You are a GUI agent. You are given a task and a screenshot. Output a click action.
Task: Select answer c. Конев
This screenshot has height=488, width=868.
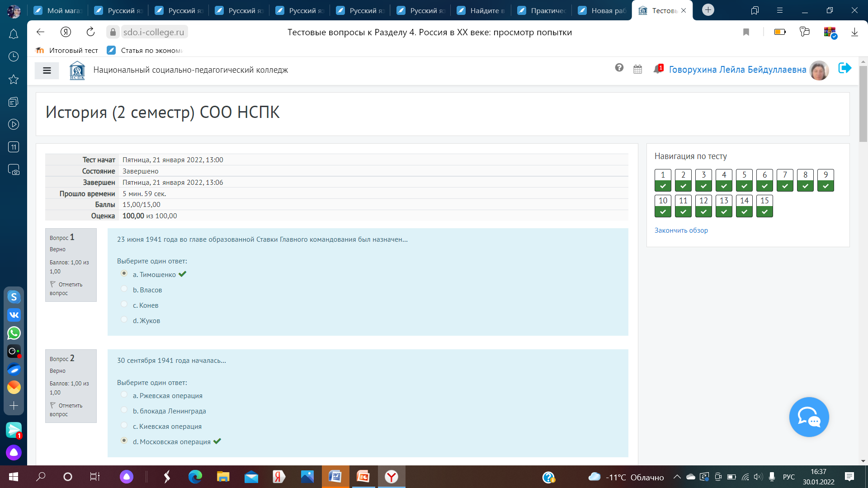point(124,304)
